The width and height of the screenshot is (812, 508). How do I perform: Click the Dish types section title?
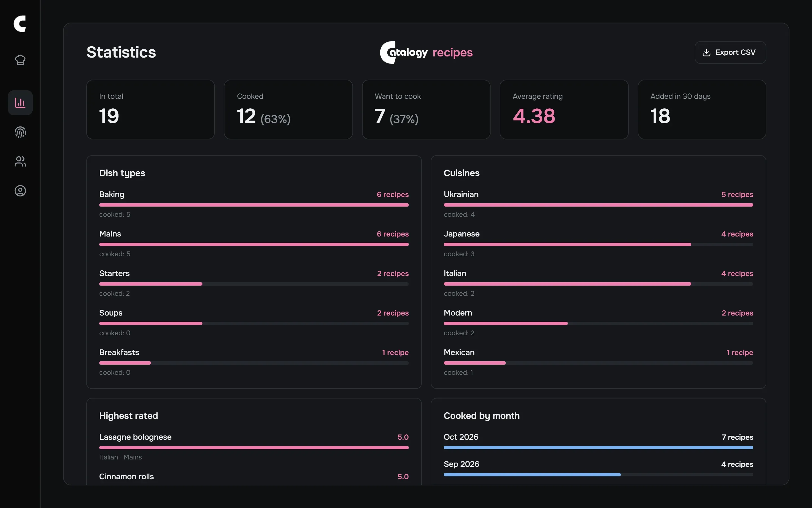tap(122, 173)
